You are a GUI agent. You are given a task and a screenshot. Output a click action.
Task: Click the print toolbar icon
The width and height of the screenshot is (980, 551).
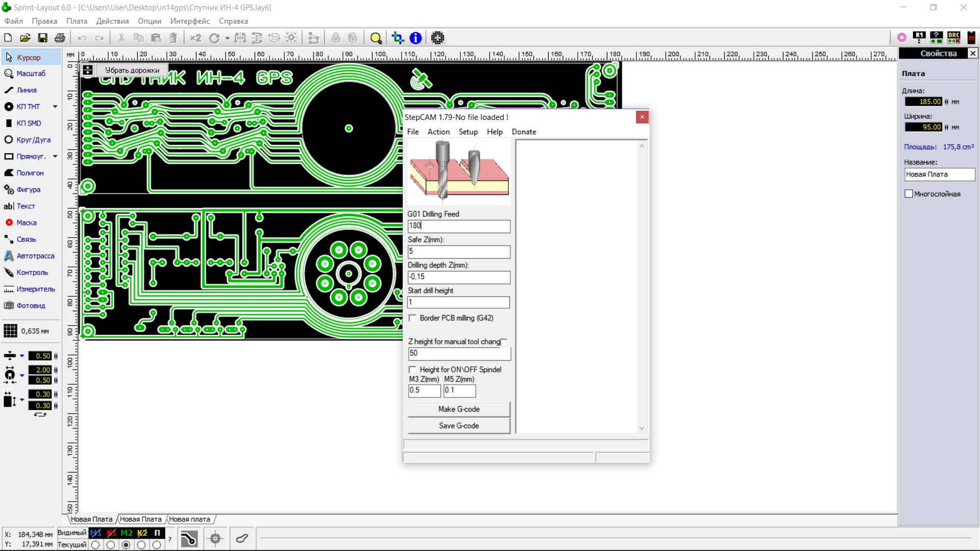click(x=60, y=38)
